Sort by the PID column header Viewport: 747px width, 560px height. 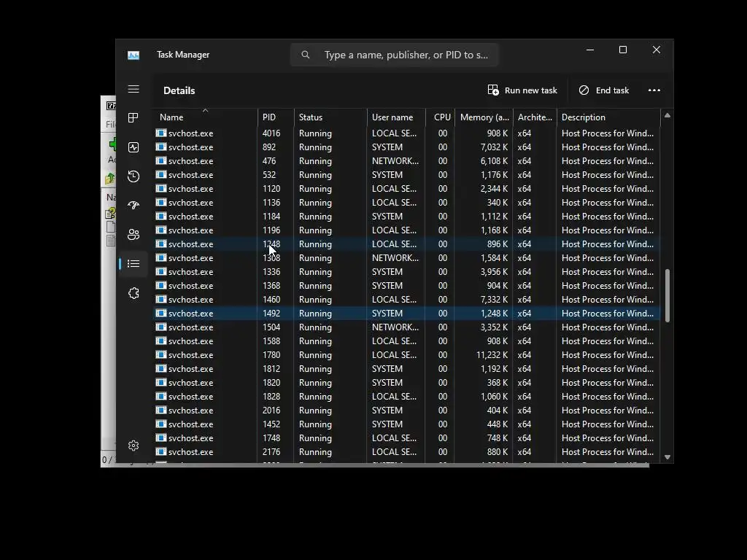tap(276, 117)
